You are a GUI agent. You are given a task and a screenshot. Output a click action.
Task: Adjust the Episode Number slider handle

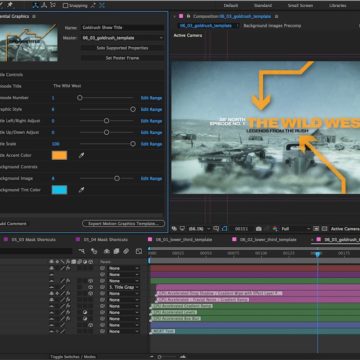[80, 98]
